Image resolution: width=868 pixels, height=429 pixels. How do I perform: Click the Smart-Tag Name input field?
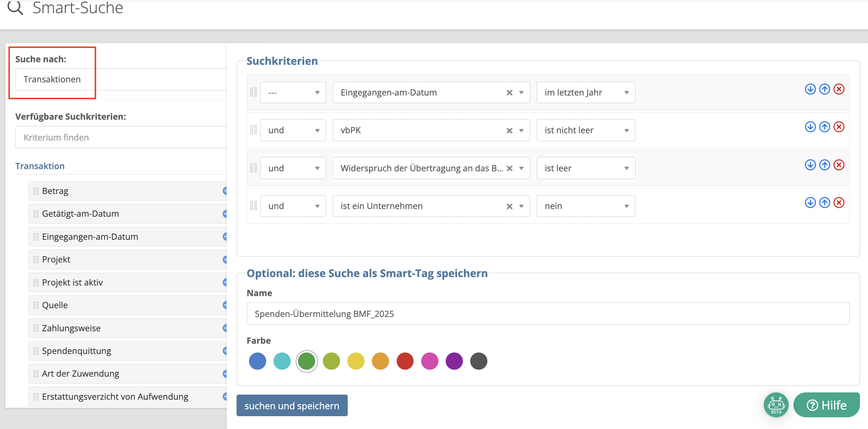click(548, 314)
